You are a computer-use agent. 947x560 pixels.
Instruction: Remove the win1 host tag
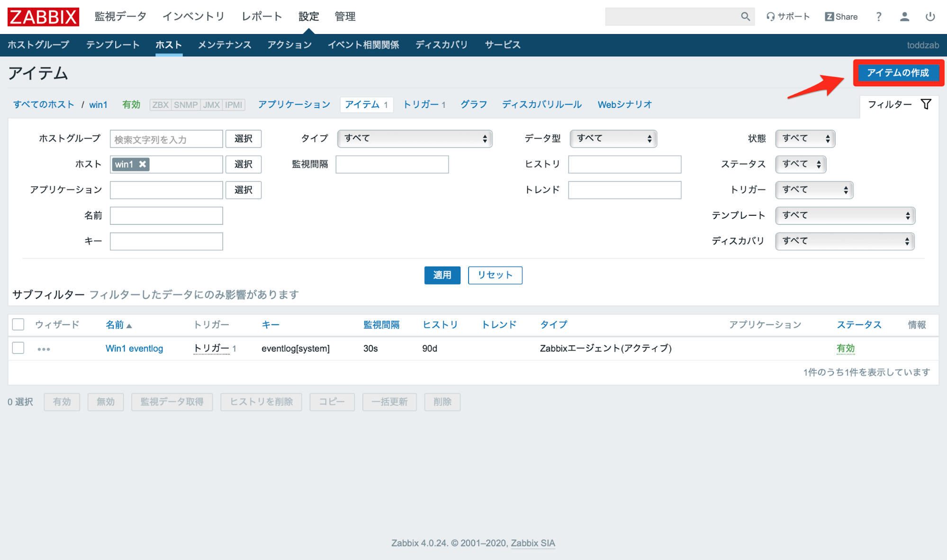pos(143,164)
